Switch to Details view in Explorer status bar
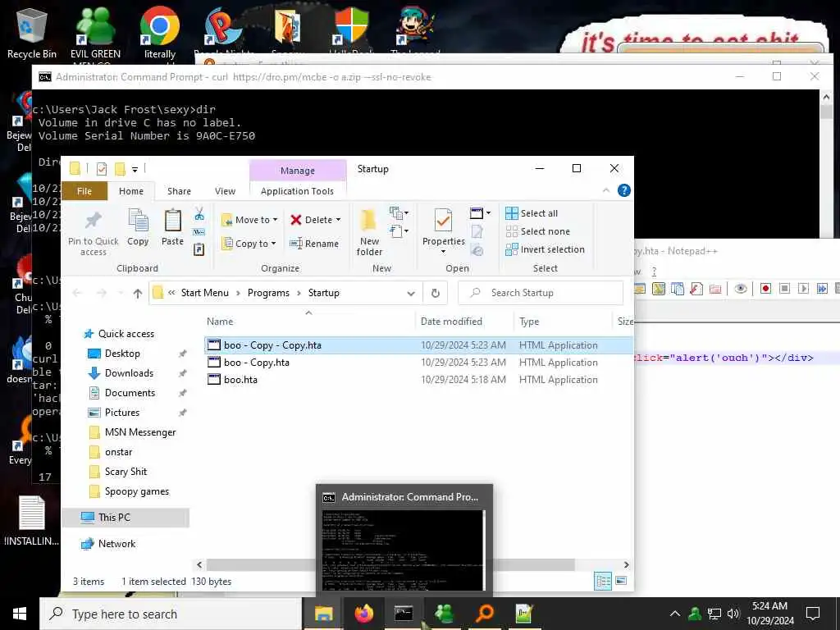Image resolution: width=840 pixels, height=630 pixels. point(603,582)
